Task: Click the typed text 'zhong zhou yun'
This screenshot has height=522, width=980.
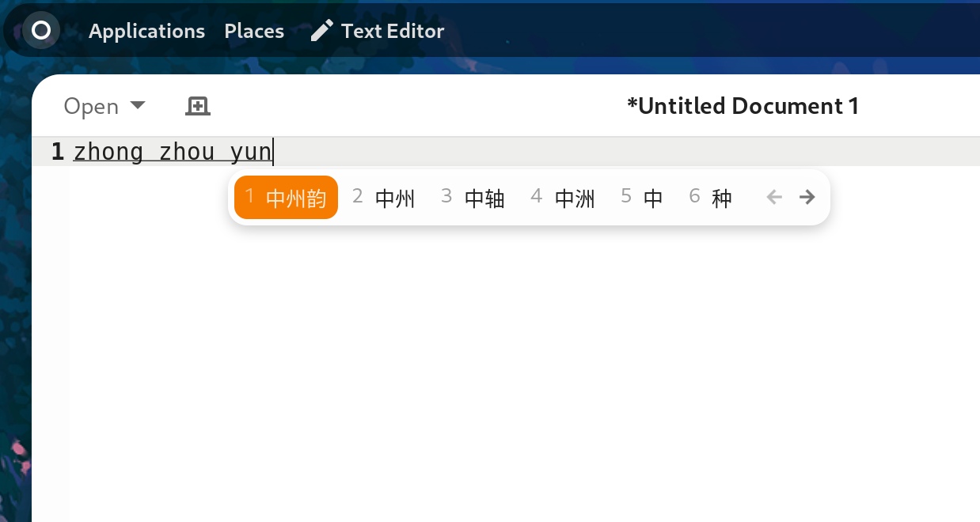Action: pyautogui.click(x=172, y=151)
